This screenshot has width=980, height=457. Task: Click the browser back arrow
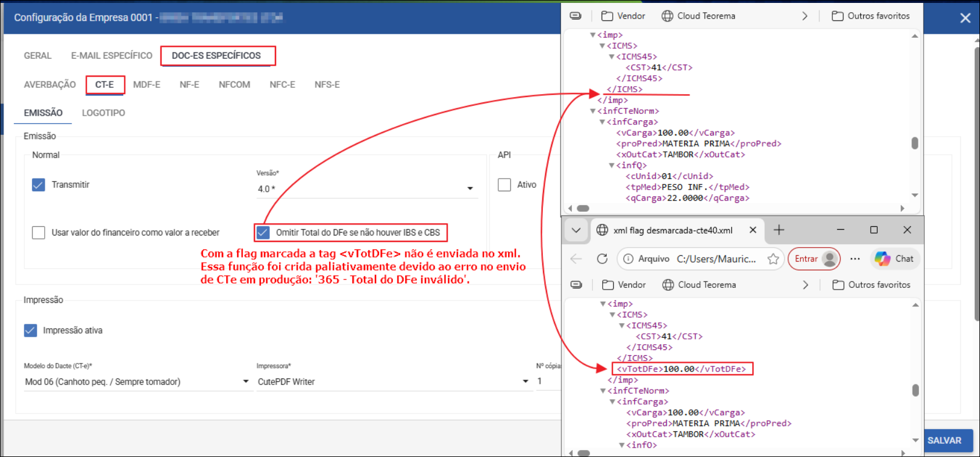point(576,259)
